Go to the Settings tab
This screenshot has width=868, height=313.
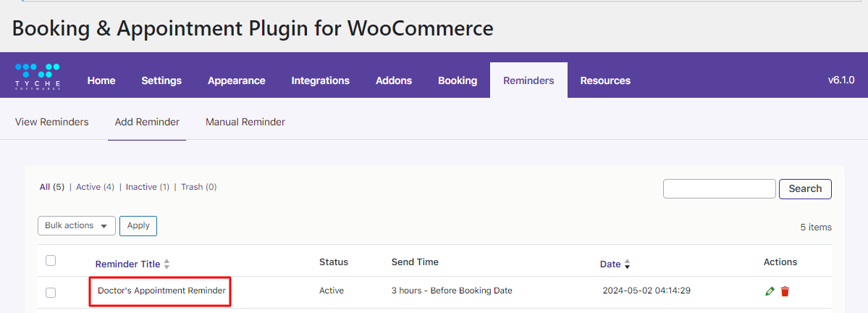pos(161,80)
